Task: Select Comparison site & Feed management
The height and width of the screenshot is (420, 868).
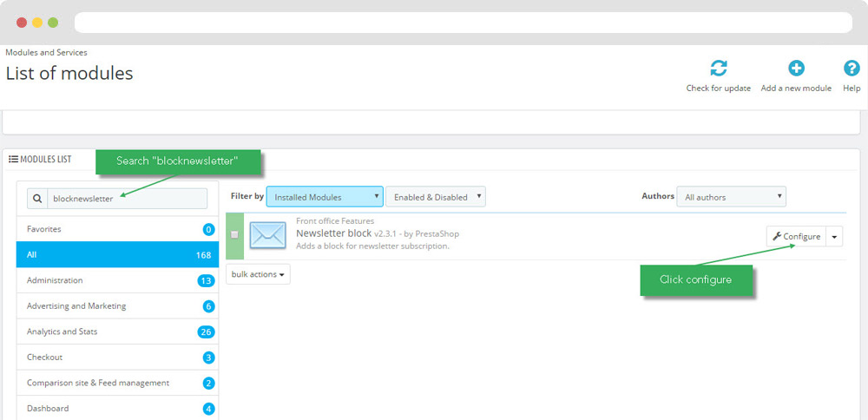Action: click(117, 383)
